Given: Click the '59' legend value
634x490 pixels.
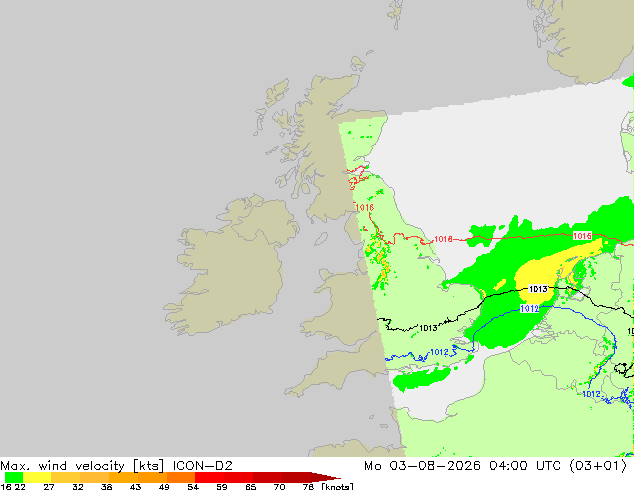Looking at the screenshot, I should [222, 487].
